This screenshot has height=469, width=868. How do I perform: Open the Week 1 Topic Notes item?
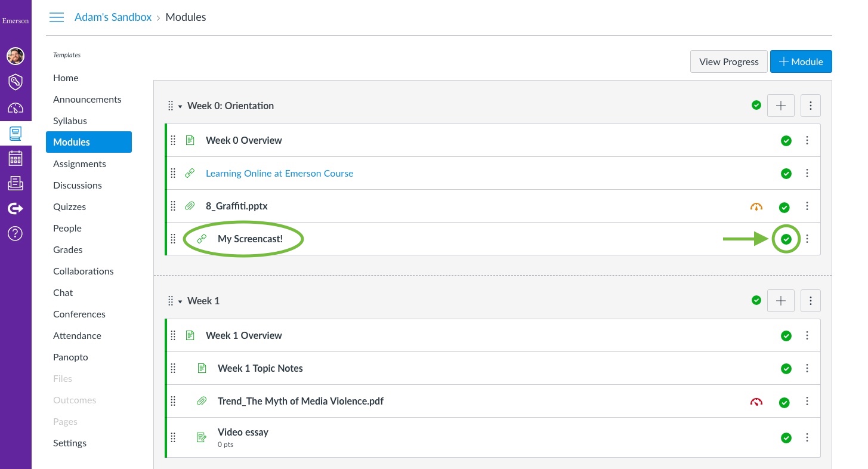260,368
